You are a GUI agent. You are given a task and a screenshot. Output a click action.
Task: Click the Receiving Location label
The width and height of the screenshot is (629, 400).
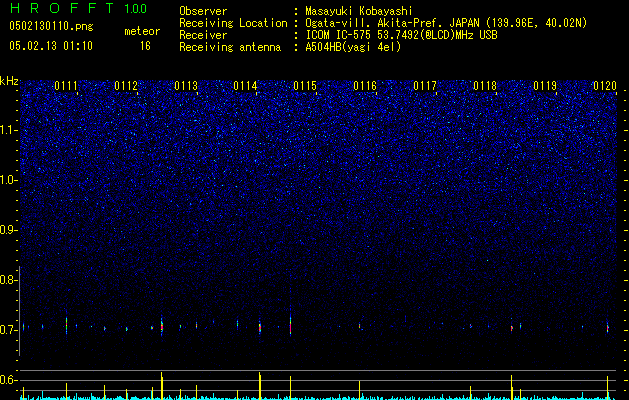233,23
